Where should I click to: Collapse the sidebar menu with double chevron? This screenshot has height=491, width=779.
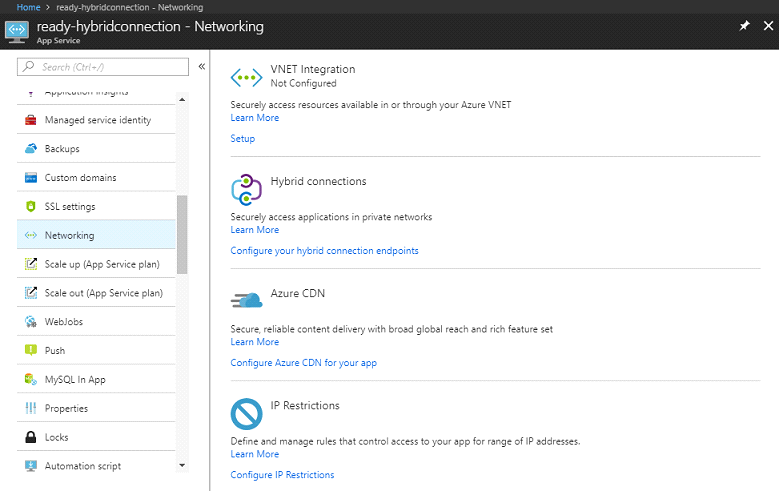(202, 66)
